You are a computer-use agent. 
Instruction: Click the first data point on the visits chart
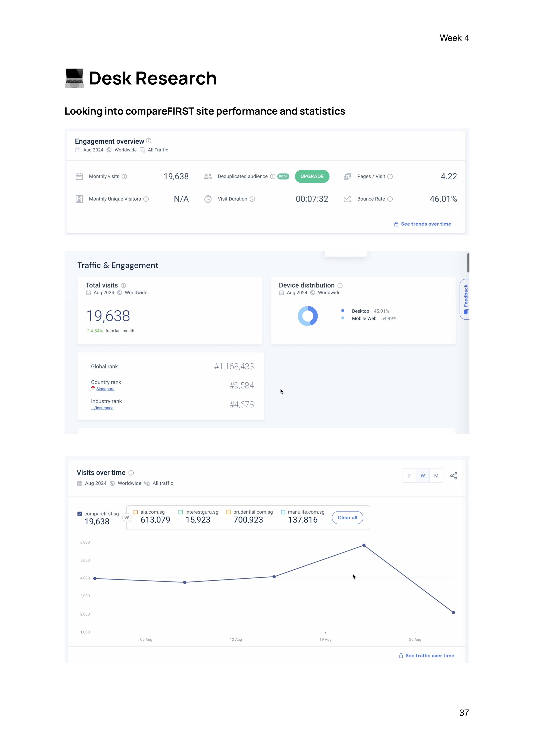click(x=95, y=579)
